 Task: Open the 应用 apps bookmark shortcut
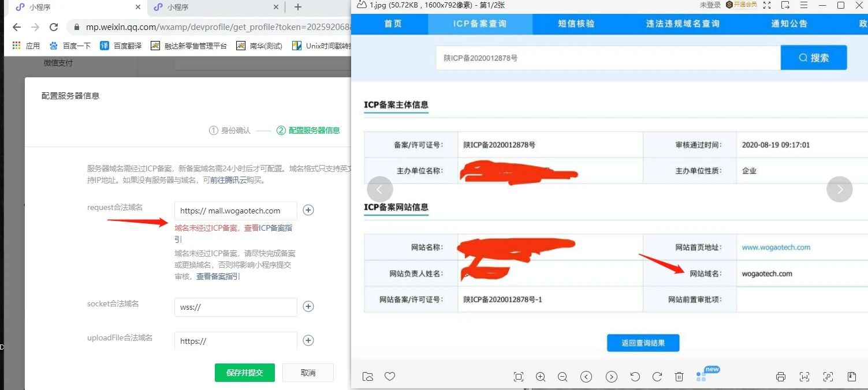click(x=27, y=46)
